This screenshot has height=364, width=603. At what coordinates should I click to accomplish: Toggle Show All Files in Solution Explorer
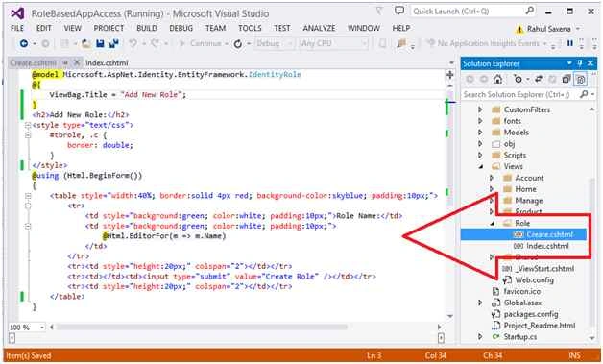pos(580,80)
